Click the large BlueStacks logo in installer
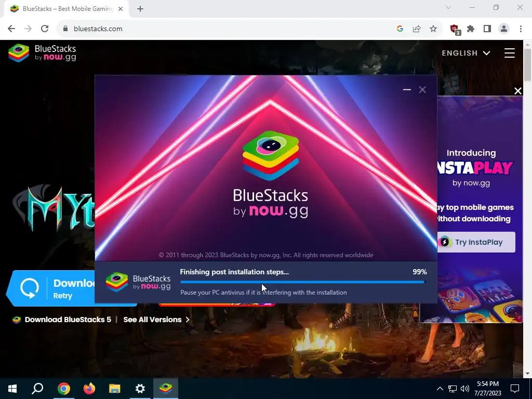This screenshot has height=399, width=532. click(271, 174)
